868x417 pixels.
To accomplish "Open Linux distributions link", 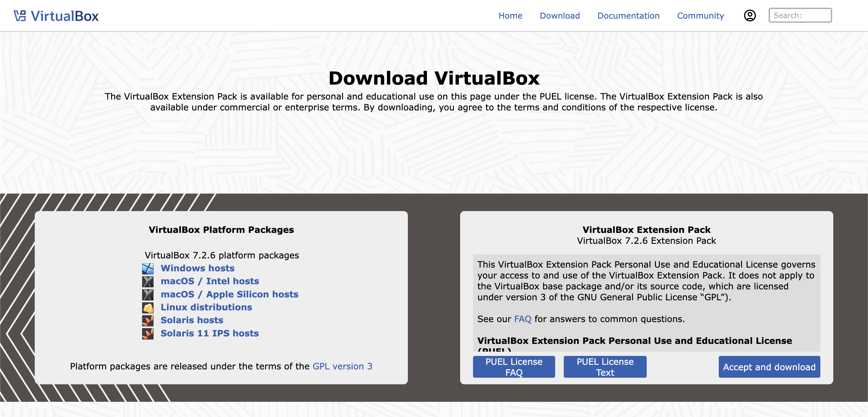I will 206,307.
